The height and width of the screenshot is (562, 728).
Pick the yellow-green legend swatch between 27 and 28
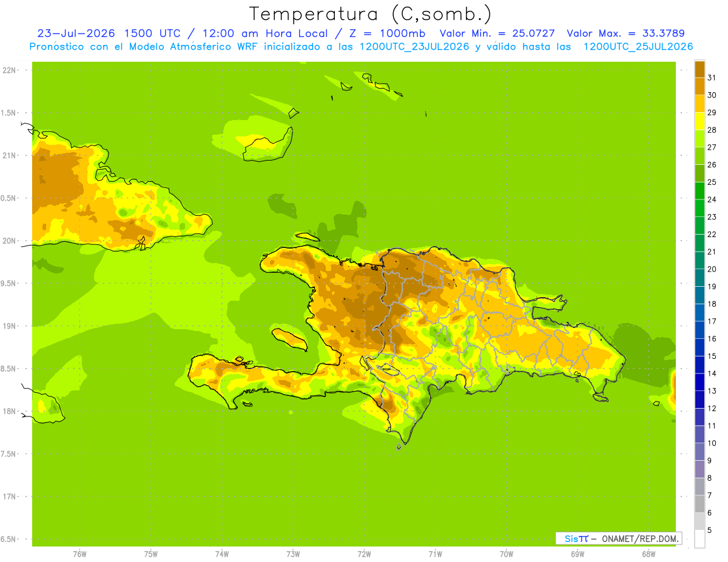[699, 139]
